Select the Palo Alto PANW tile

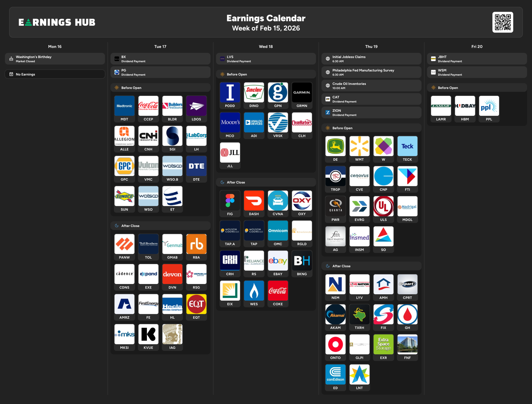pos(124,244)
